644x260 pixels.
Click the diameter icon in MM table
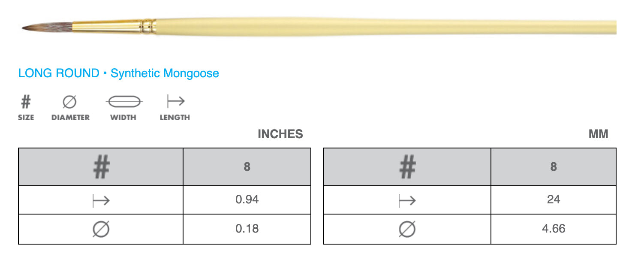[x=407, y=230]
